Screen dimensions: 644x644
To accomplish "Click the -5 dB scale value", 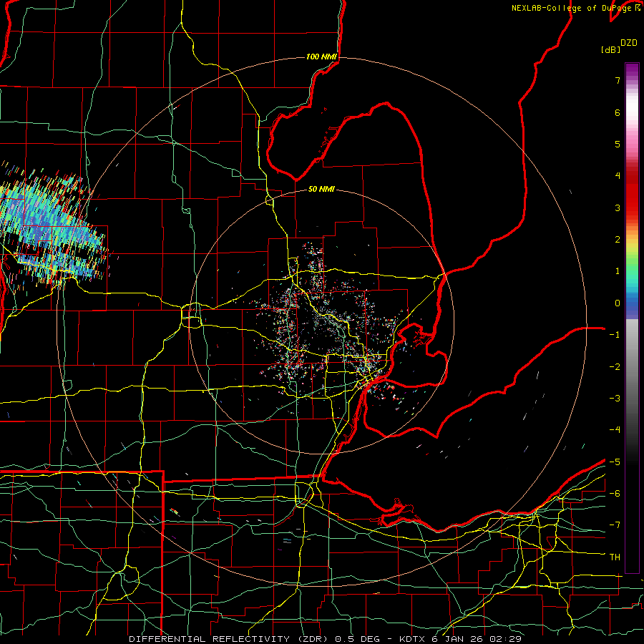I will (x=615, y=462).
